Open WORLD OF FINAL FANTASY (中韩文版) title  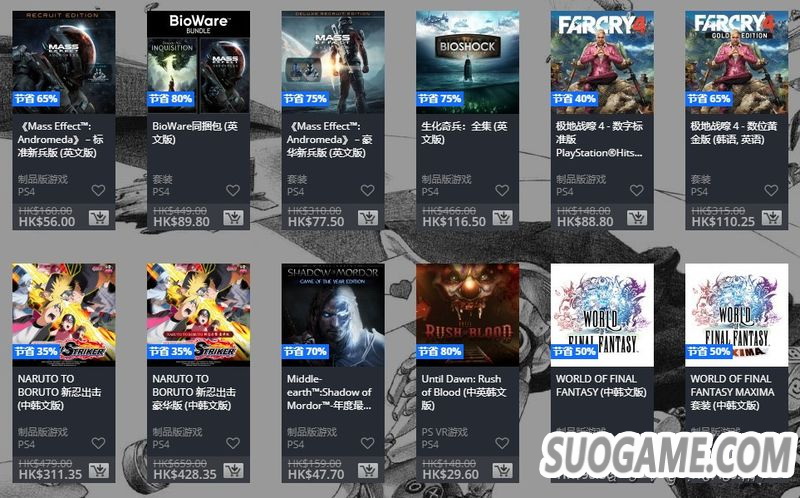pyautogui.click(x=601, y=385)
